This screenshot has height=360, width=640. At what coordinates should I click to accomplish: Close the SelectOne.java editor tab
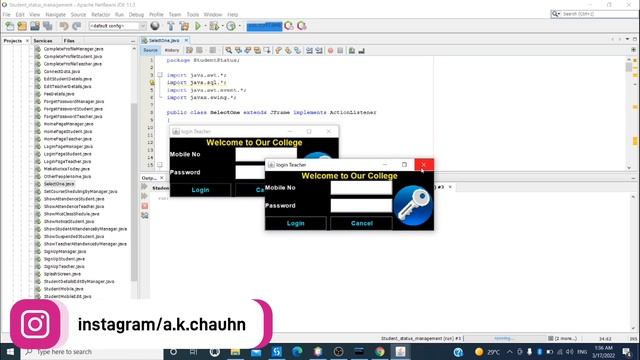pos(186,40)
